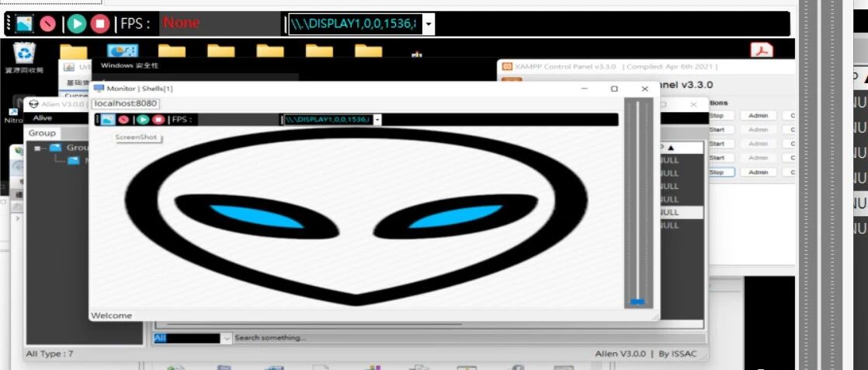The image size is (868, 370).
Task: Select the Group tab in Alien window
Action: coord(42,133)
